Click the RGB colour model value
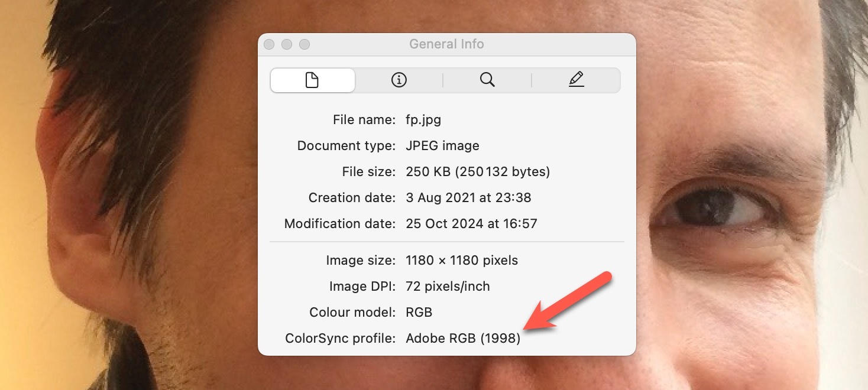868x390 pixels. [x=419, y=313]
